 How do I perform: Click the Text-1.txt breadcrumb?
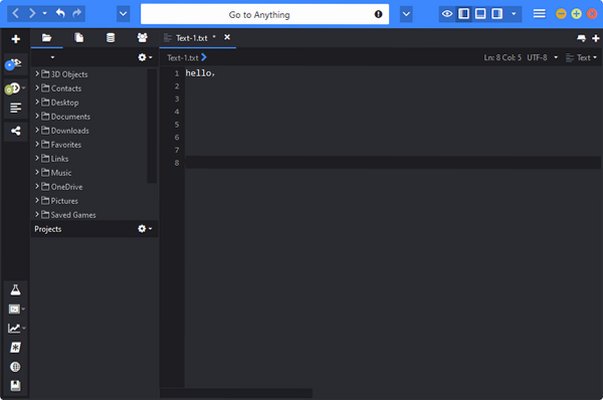tap(183, 58)
